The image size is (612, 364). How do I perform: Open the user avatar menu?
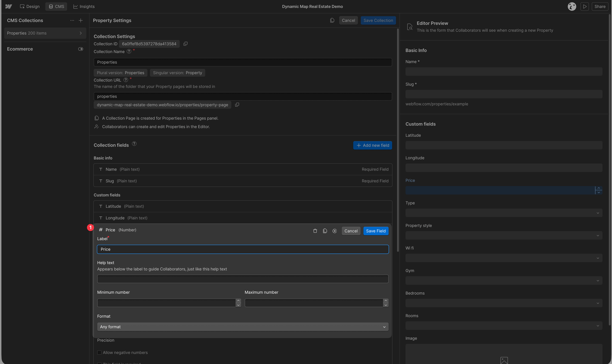coord(572,7)
